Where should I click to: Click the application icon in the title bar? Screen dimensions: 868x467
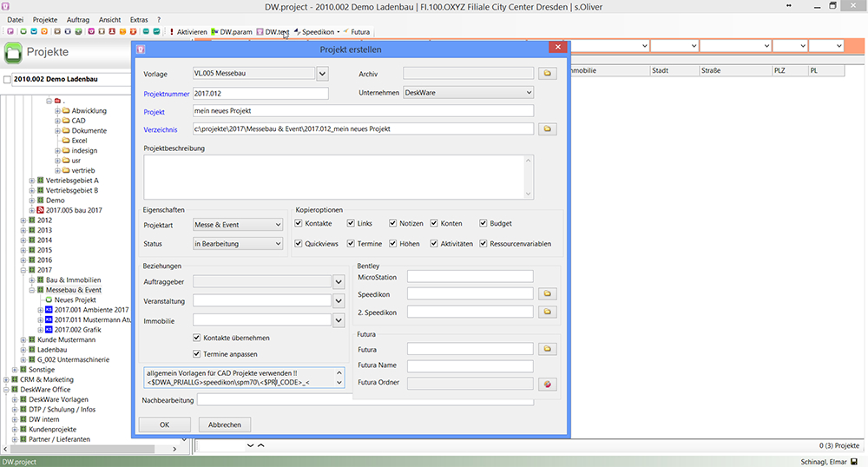(x=5, y=7)
